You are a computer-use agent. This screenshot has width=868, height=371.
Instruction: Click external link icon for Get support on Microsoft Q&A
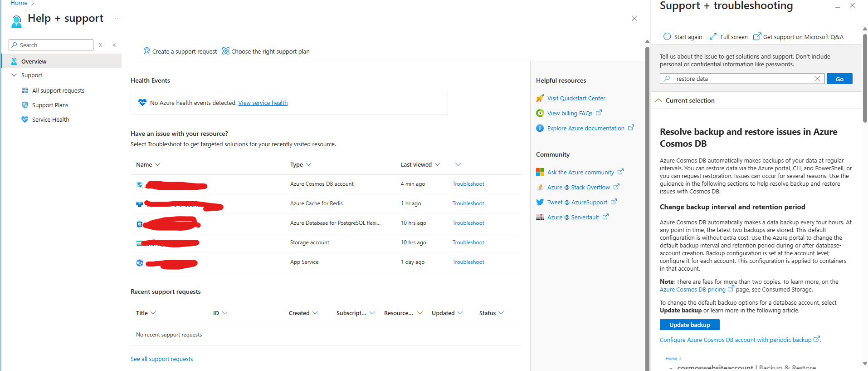tap(757, 36)
